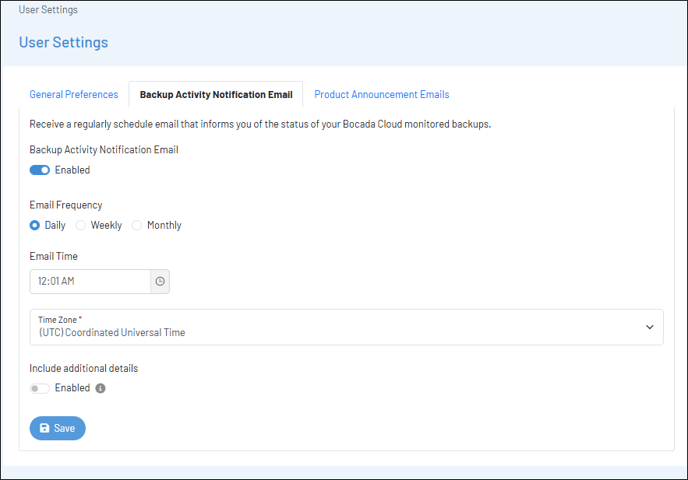
Task: Click the floppy disk icon on Save
Action: tap(44, 428)
